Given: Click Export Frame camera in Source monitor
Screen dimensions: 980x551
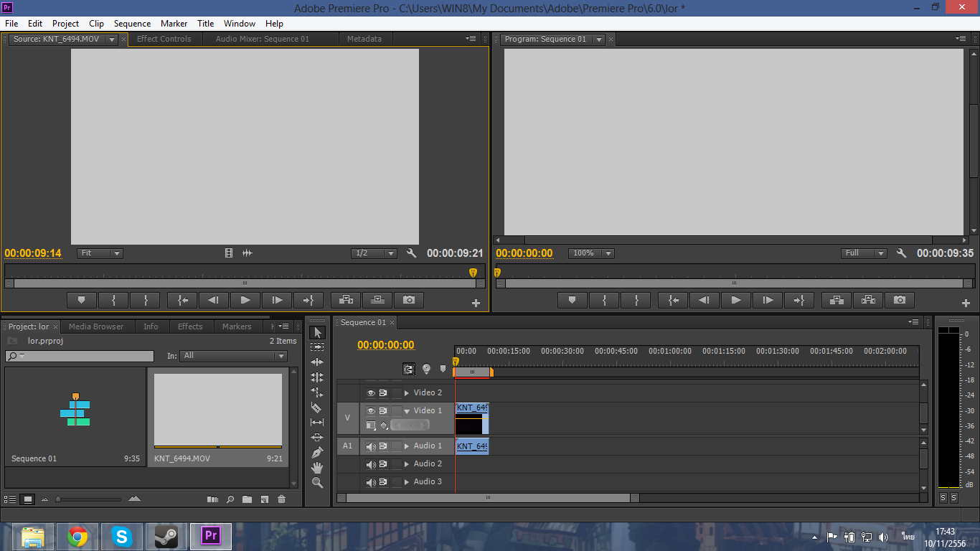Looking at the screenshot, I should pyautogui.click(x=408, y=300).
